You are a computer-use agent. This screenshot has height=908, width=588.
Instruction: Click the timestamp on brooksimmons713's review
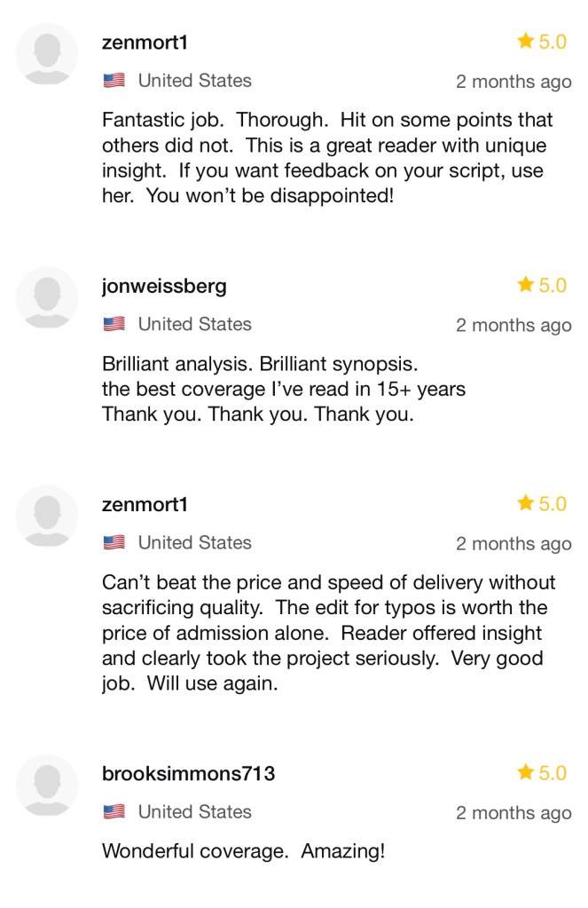(x=514, y=813)
